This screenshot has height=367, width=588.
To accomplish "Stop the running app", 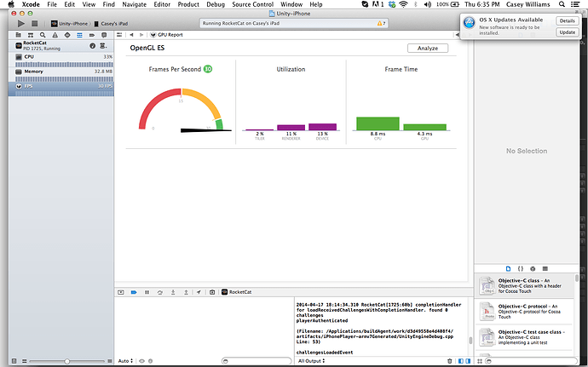I will coord(34,24).
